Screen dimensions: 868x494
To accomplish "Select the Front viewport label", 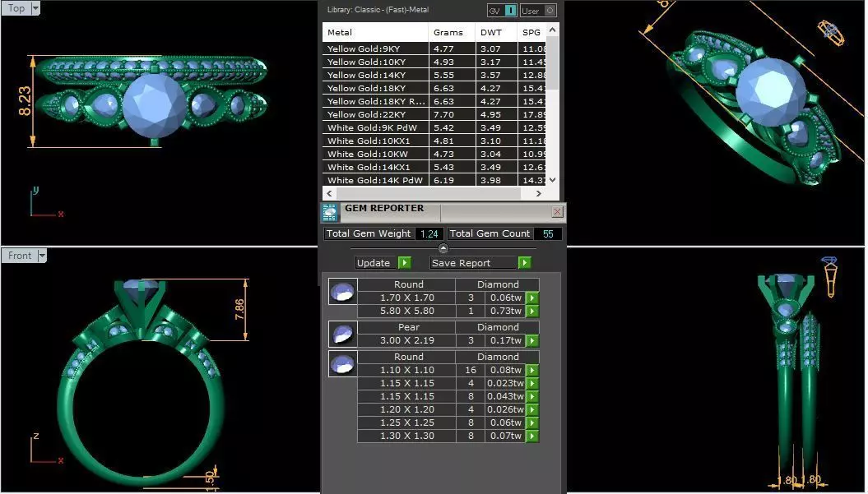I will click(20, 256).
